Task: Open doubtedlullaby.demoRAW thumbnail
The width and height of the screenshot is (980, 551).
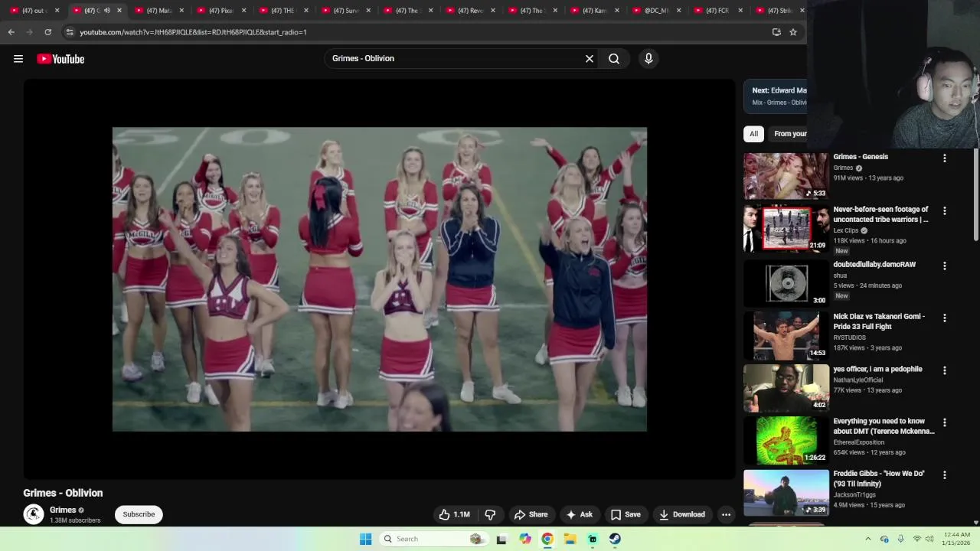Action: 786,283
